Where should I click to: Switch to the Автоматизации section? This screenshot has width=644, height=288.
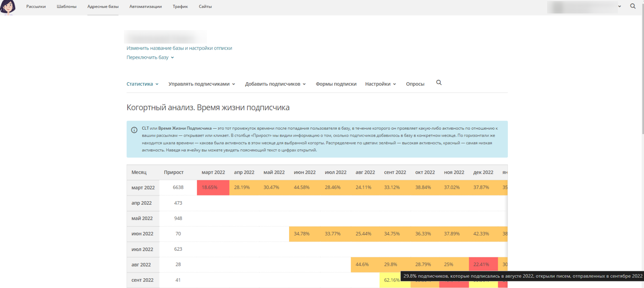(145, 7)
